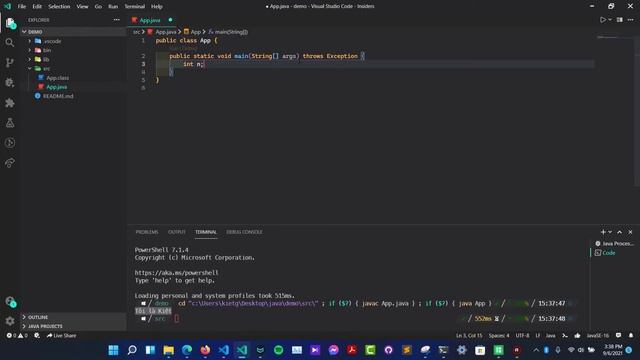The image size is (640, 360).
Task: Open the File menu
Action: [x=22, y=7]
